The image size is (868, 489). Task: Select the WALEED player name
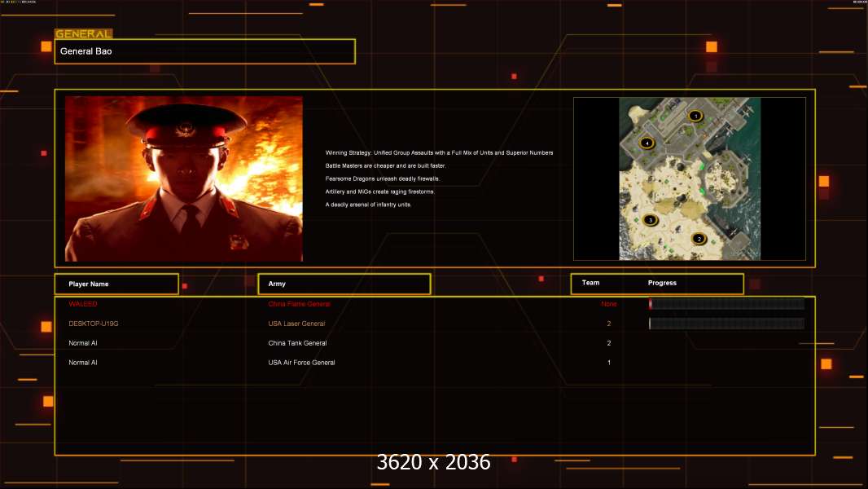[83, 304]
